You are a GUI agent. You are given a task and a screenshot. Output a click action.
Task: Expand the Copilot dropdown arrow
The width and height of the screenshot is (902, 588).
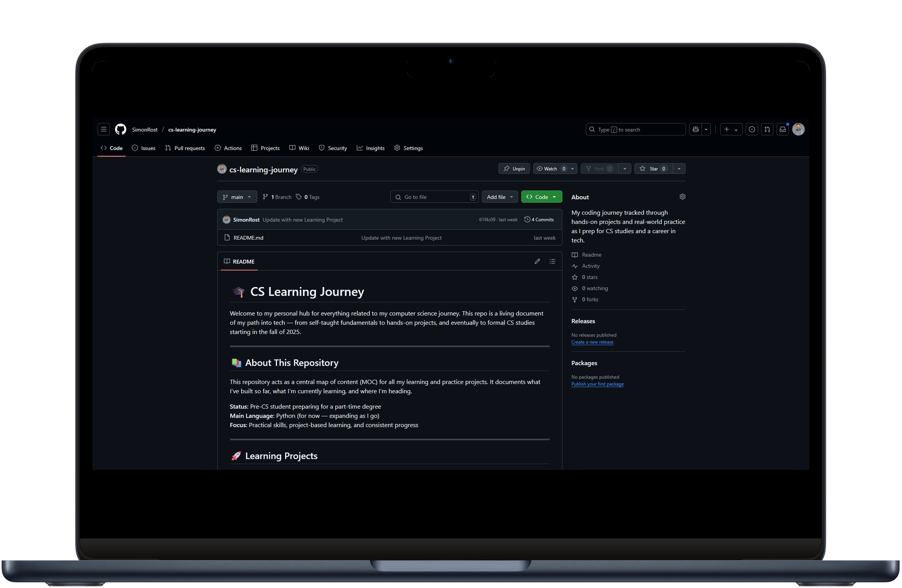pos(706,130)
